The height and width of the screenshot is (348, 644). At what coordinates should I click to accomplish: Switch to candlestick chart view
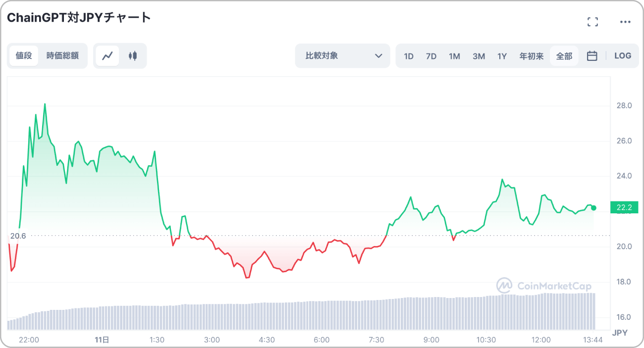(132, 56)
